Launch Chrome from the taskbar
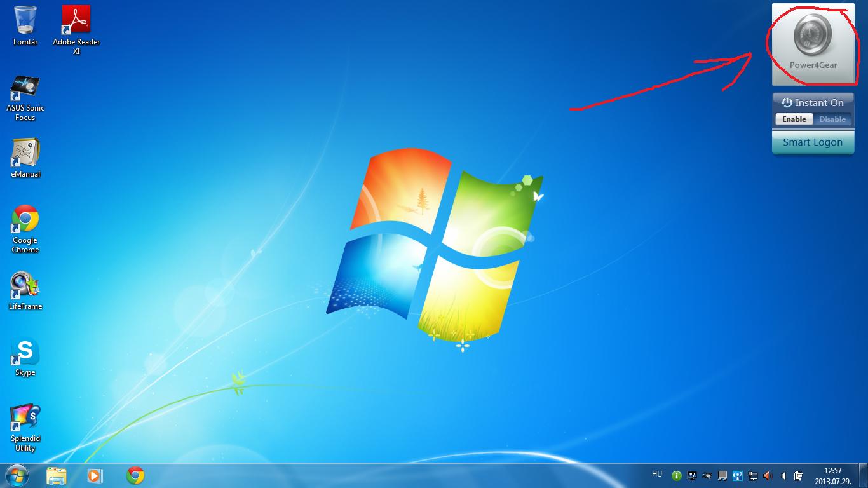Image resolution: width=868 pixels, height=488 pixels. point(135,475)
